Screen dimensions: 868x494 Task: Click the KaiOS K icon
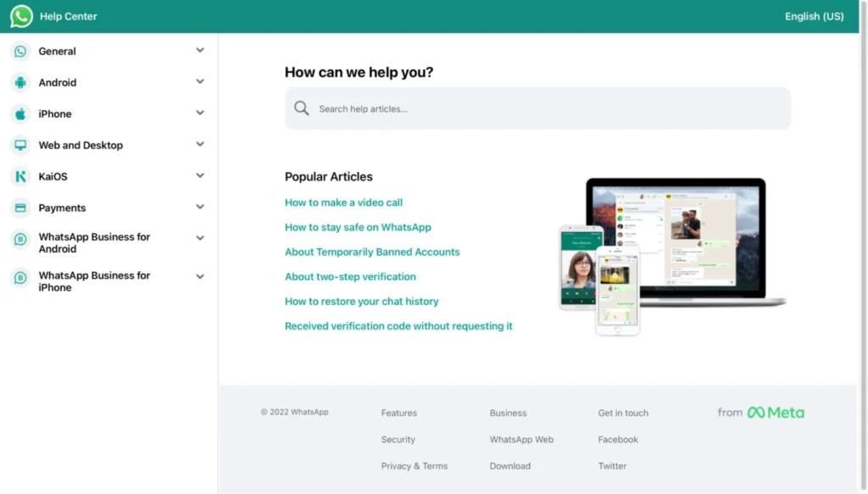pyautogui.click(x=20, y=176)
